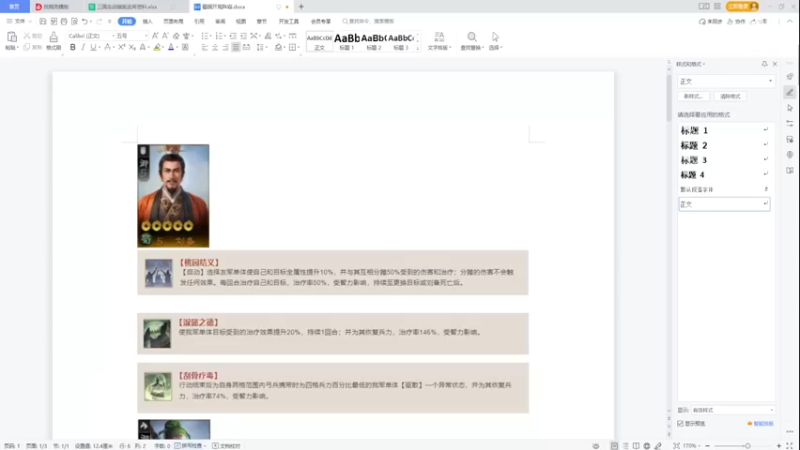Open the References ribbon tab
Image resolution: width=800 pixels, height=450 pixels.
pos(199,21)
